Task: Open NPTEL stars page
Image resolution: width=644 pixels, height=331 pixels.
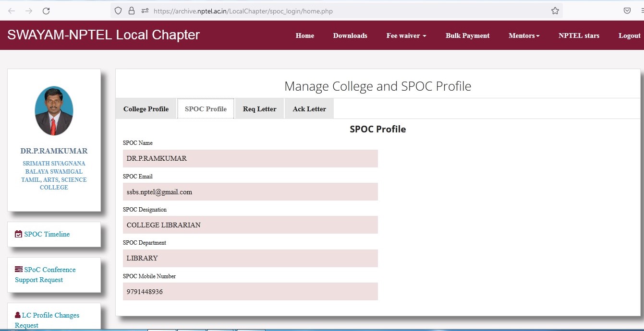Action: tap(579, 35)
